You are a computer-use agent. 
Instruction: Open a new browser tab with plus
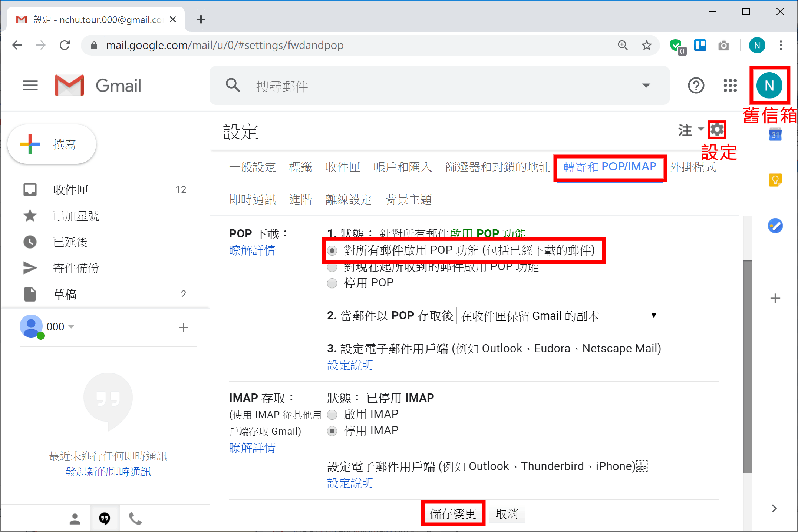click(201, 19)
